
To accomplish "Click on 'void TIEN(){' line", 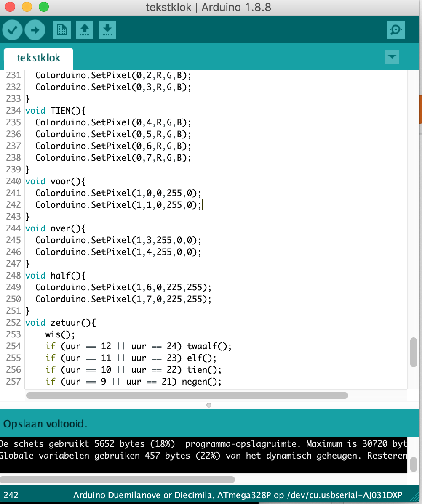I will coord(55,111).
